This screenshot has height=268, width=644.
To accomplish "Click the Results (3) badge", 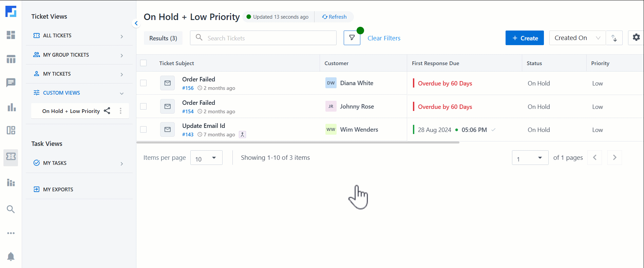I will pyautogui.click(x=163, y=38).
